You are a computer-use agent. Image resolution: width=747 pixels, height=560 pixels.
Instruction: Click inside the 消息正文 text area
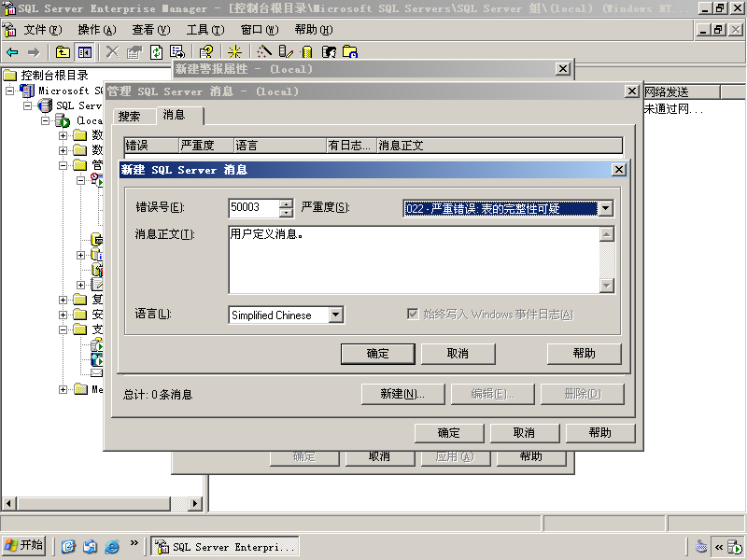point(414,259)
